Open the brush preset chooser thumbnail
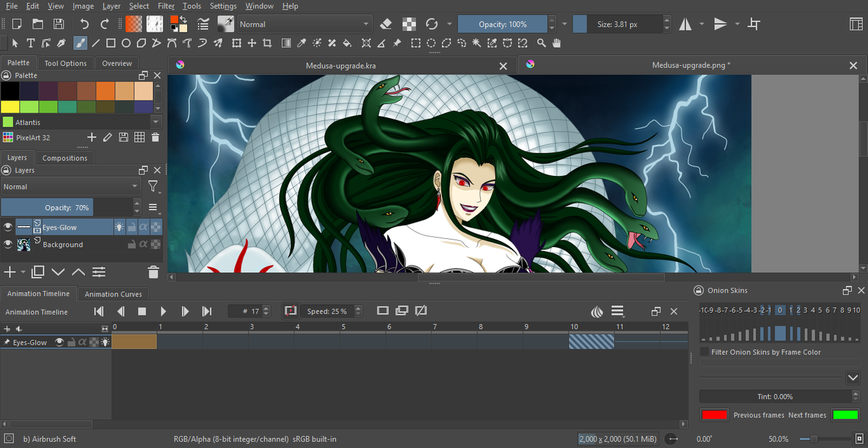This screenshot has height=448, width=868. pyautogui.click(x=226, y=24)
